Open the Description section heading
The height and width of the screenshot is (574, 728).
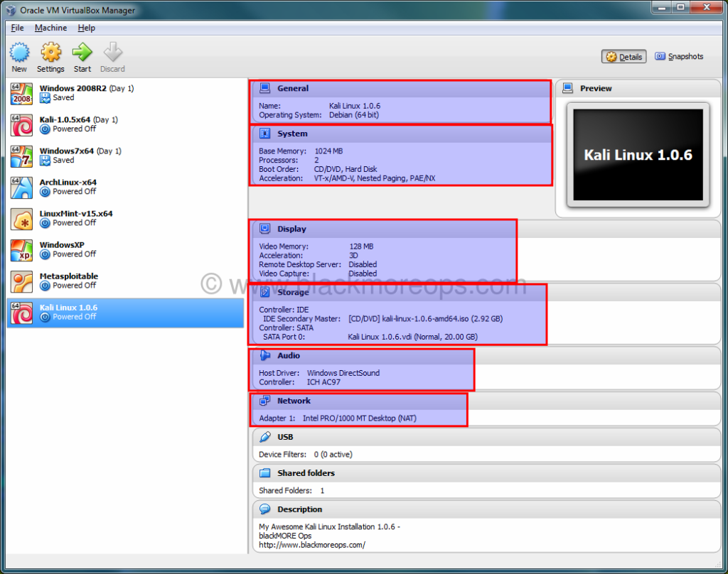(299, 509)
